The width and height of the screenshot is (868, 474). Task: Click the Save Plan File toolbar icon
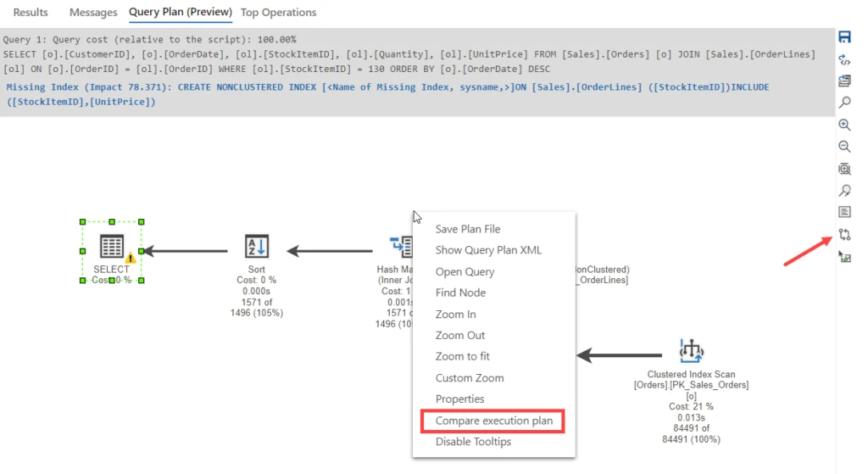(844, 37)
